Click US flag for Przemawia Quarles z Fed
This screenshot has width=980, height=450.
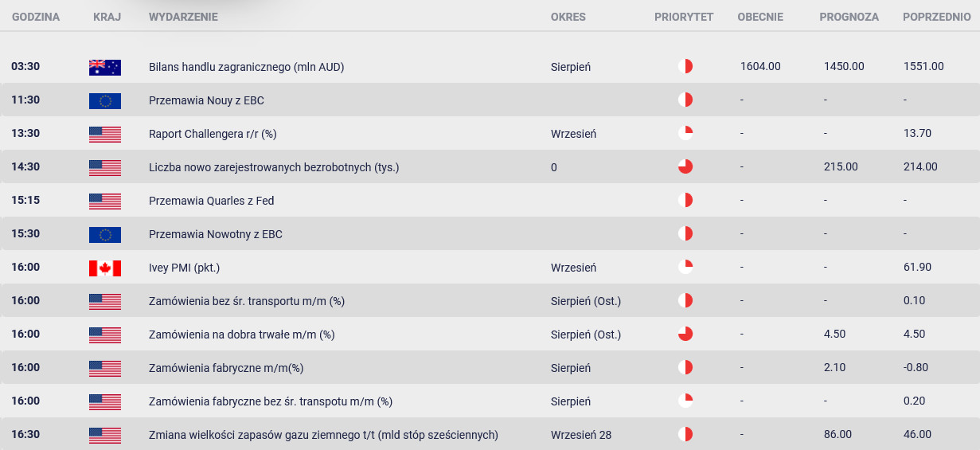[105, 201]
